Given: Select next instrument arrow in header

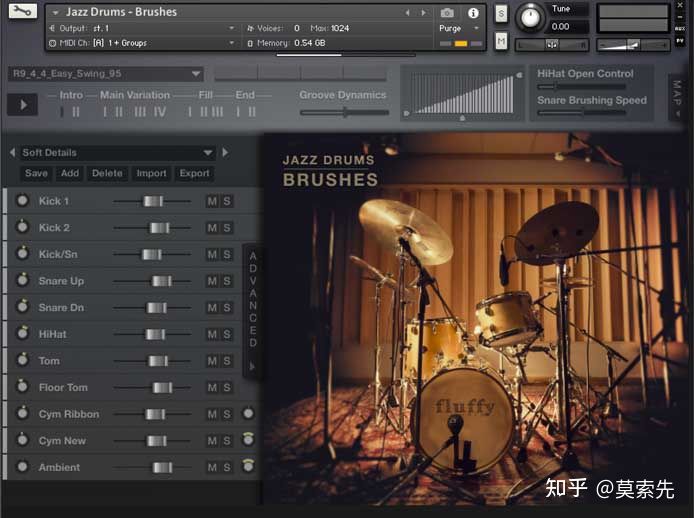Looking at the screenshot, I should click(x=423, y=12).
